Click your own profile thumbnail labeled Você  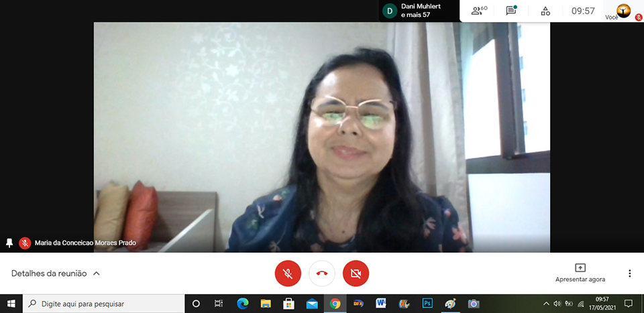point(623,11)
